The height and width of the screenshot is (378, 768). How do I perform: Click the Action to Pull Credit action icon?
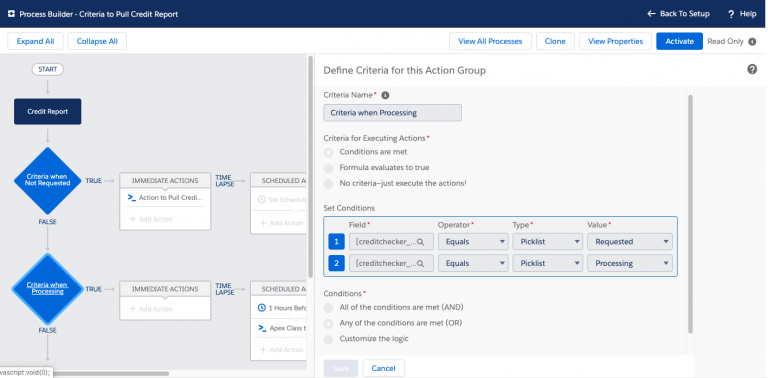coord(131,198)
